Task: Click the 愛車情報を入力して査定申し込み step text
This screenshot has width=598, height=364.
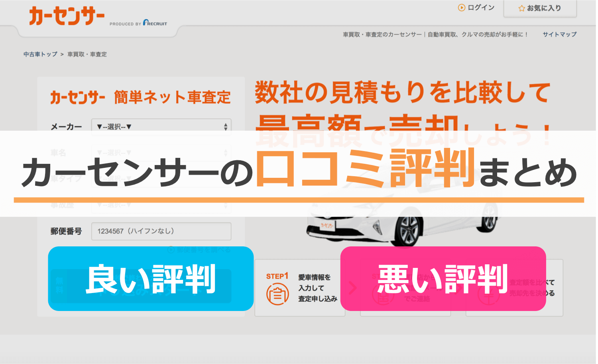Action: (x=318, y=288)
